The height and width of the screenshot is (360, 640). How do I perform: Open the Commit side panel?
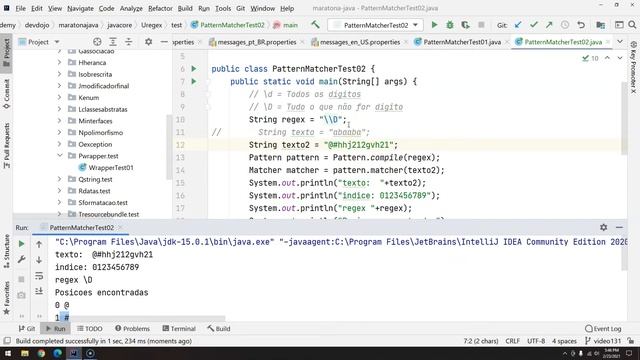pyautogui.click(x=7, y=94)
